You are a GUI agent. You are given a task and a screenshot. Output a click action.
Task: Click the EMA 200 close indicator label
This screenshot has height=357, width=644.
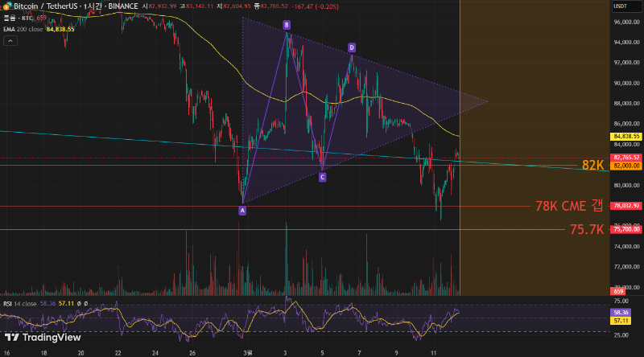pos(23,29)
